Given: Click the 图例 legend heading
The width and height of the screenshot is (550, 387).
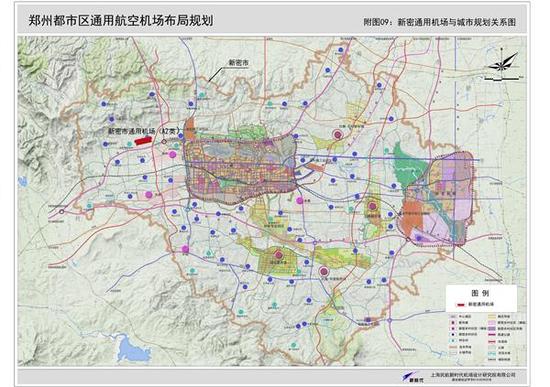Looking at the screenshot, I should pyautogui.click(x=480, y=293).
